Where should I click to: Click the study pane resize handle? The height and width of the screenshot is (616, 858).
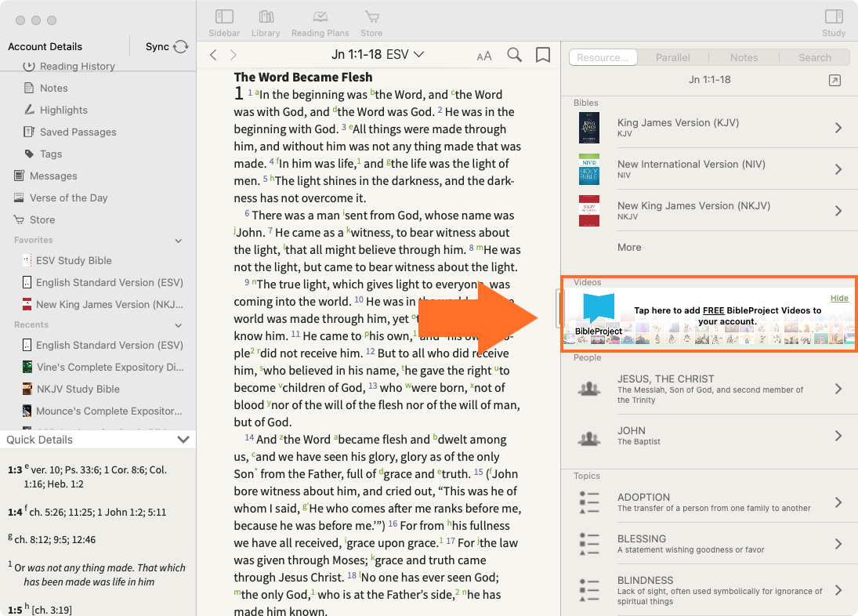[558, 309]
